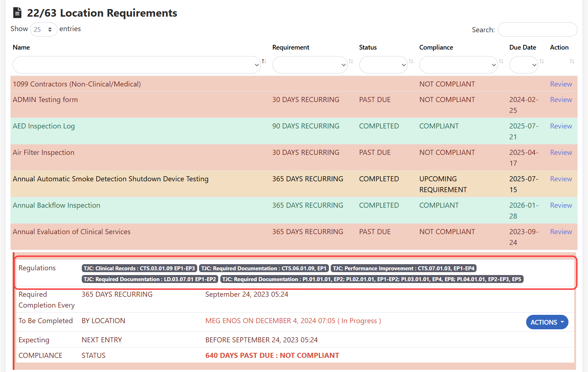Review the Air Filter Inspection requirement

(x=561, y=152)
